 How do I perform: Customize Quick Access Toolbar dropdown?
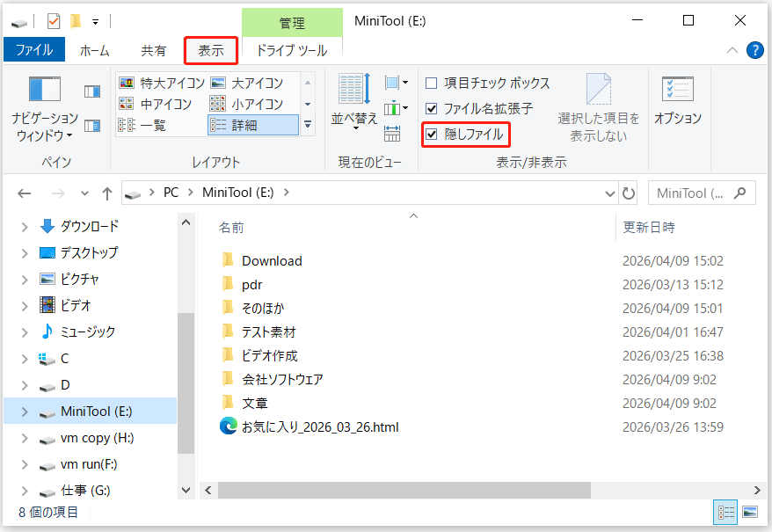(x=96, y=22)
